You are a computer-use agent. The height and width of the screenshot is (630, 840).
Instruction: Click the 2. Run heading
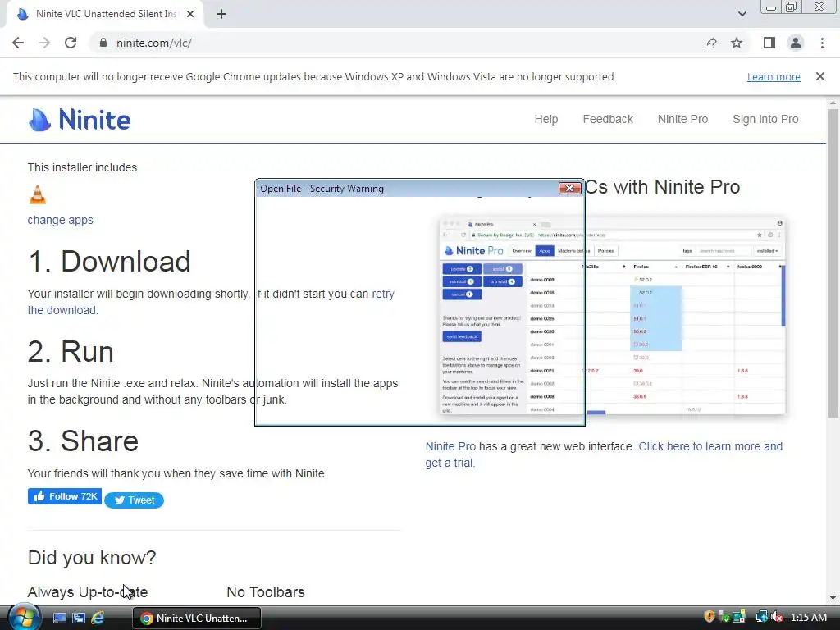pyautogui.click(x=71, y=352)
